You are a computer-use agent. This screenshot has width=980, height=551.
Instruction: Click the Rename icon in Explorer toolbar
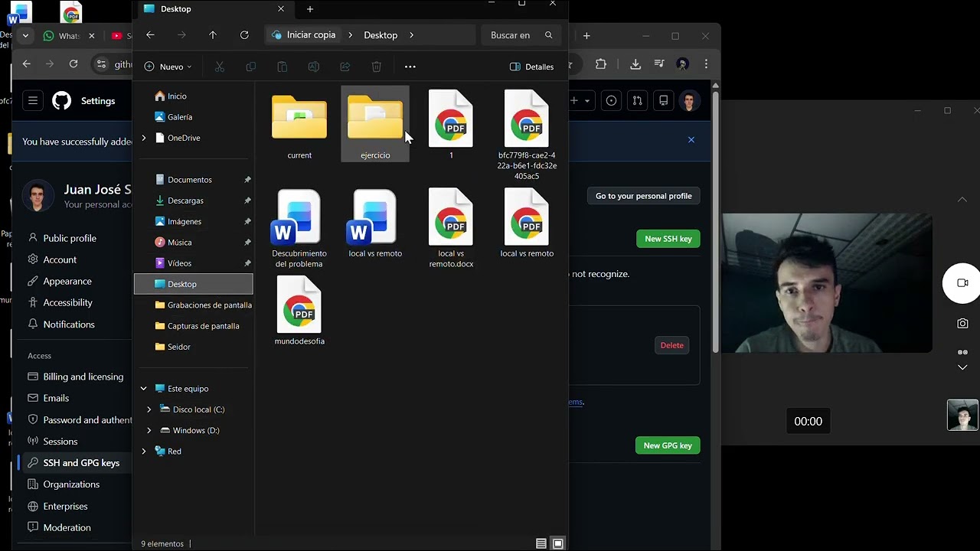[x=313, y=67]
